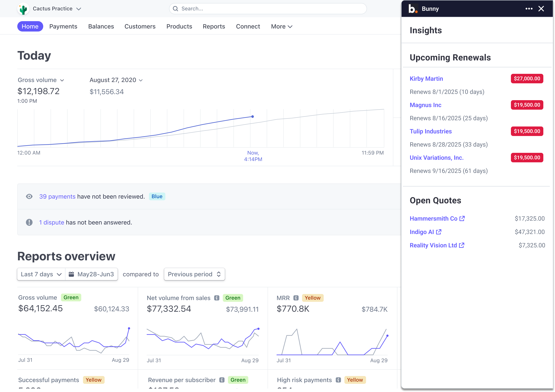Click the Cactus Practice logo icon
The image size is (555, 392).
click(23, 9)
